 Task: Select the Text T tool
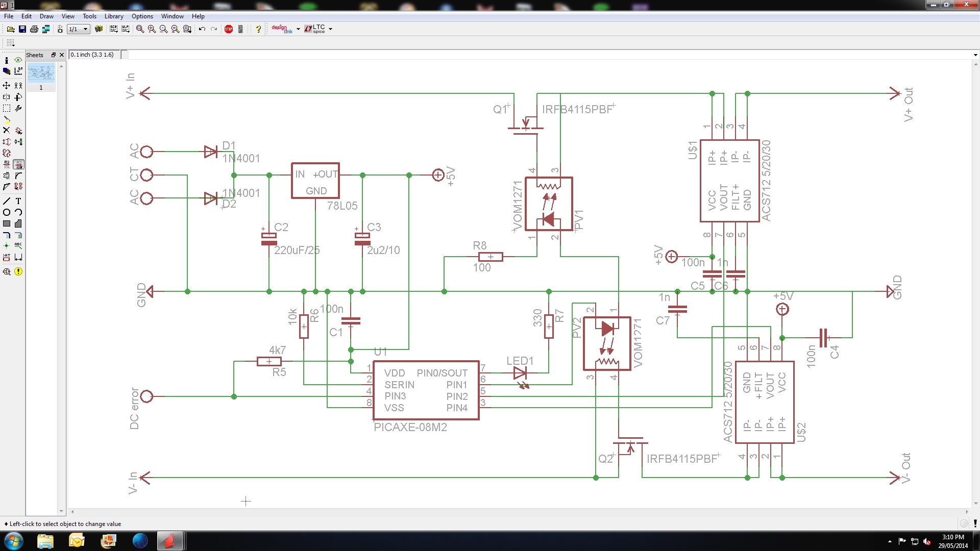(18, 201)
